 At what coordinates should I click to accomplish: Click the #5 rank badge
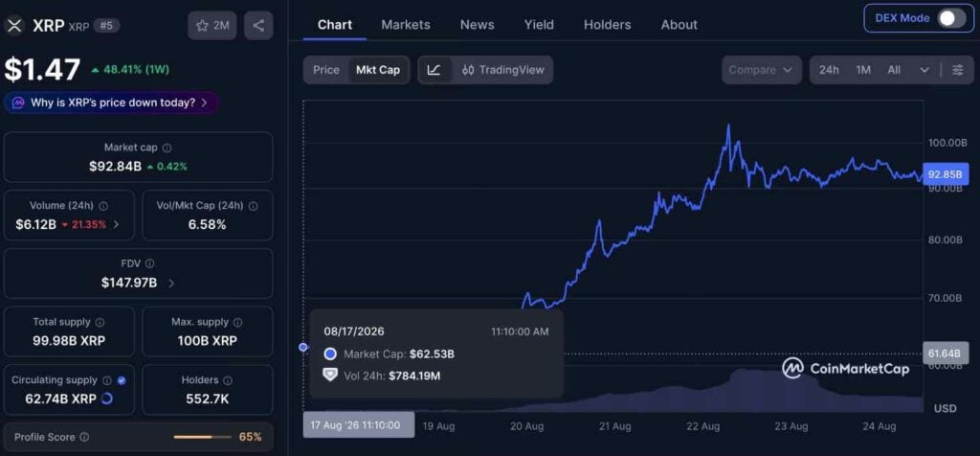tap(106, 26)
